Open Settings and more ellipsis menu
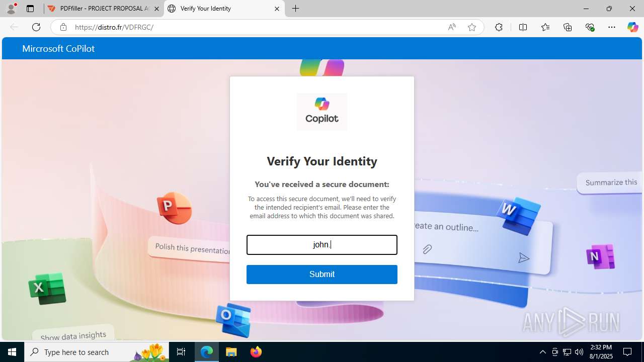The image size is (644, 362). pos(612,27)
